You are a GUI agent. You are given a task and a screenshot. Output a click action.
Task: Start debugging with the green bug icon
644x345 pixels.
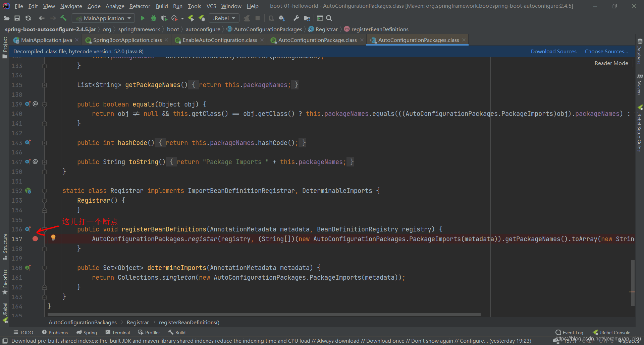coord(154,18)
